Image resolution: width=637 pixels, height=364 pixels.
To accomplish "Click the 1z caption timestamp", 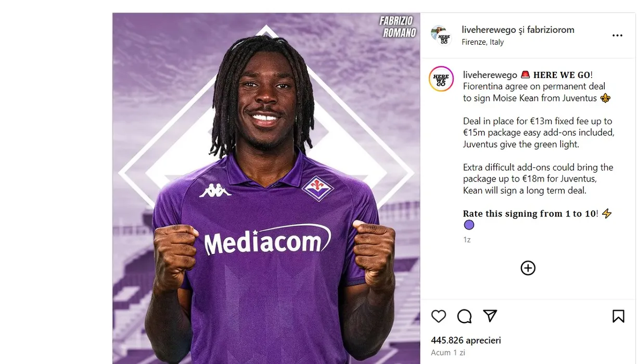I will (x=467, y=240).
